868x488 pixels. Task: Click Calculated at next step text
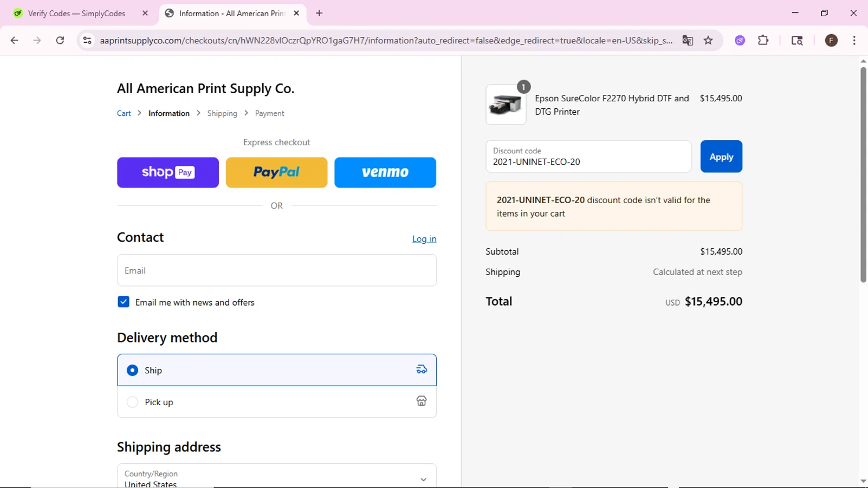[697, 272]
